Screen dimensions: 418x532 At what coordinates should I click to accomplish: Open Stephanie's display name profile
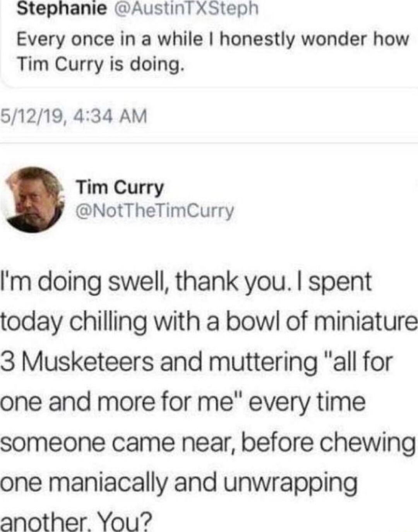click(61, 8)
